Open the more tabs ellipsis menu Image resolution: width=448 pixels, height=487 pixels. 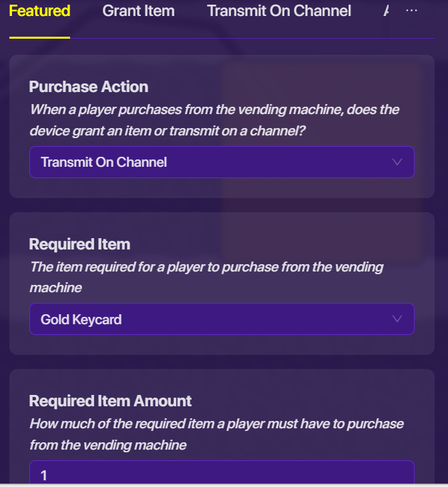click(411, 11)
